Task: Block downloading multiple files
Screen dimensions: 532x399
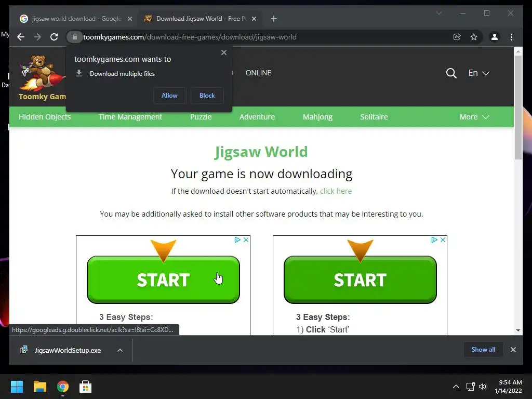Action: [207, 96]
